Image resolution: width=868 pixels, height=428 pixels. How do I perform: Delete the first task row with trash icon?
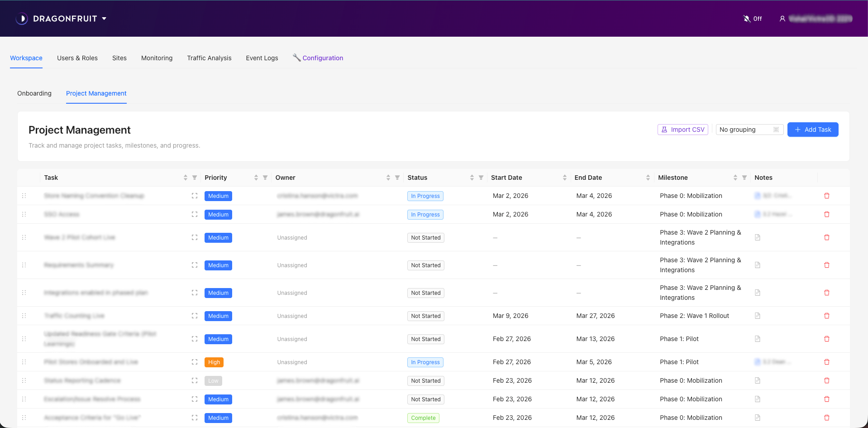826,196
